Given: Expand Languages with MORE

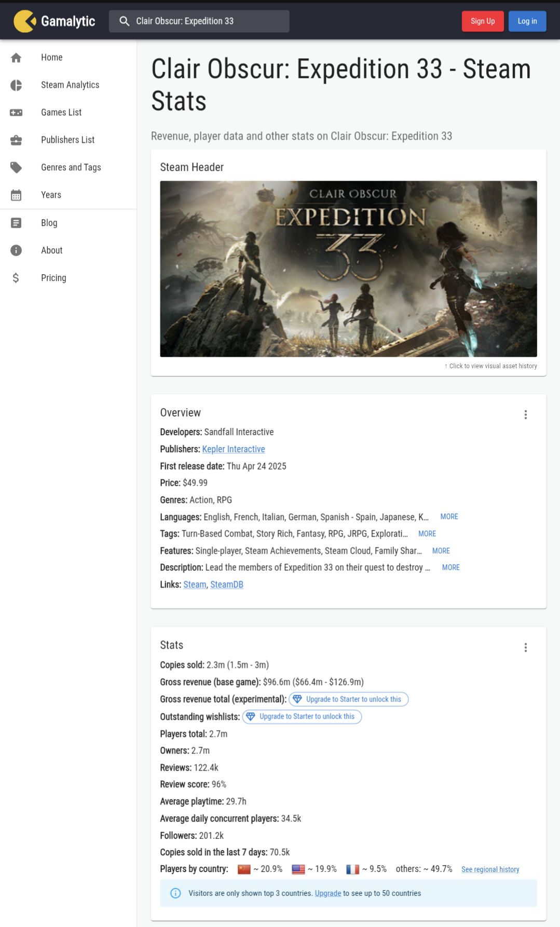Looking at the screenshot, I should [449, 517].
